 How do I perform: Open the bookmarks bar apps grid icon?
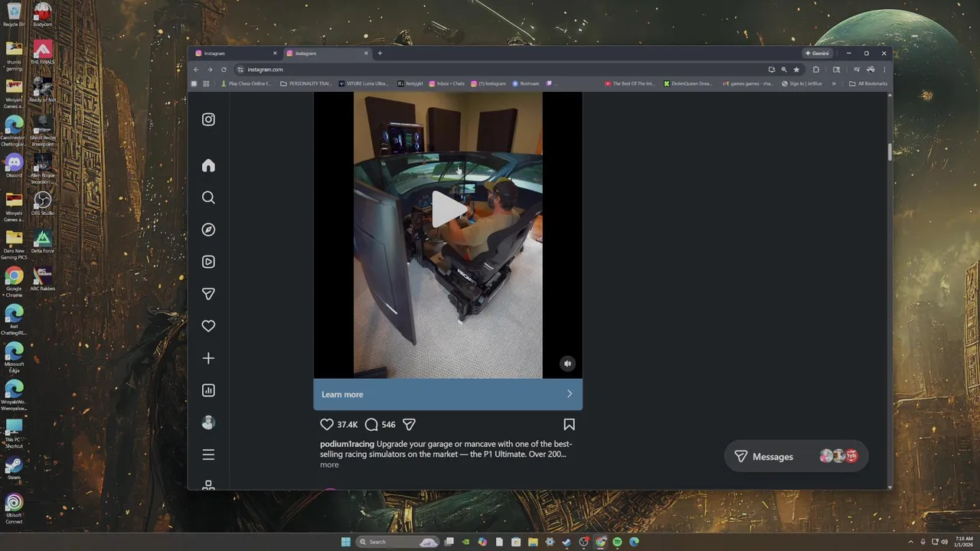point(206,83)
